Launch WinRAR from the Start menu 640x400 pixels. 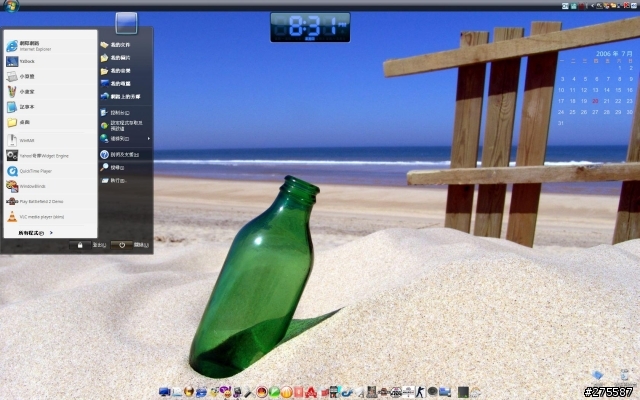click(x=51, y=140)
